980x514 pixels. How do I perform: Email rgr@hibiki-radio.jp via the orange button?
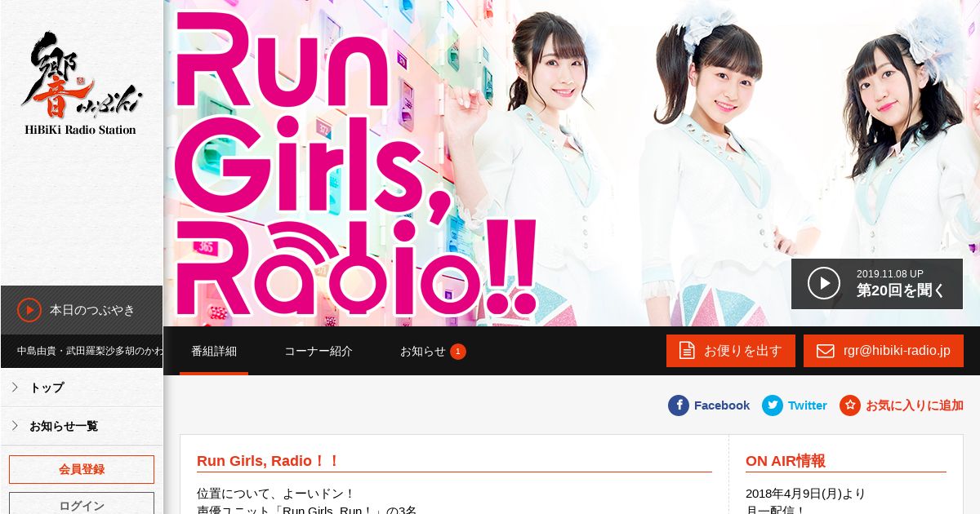coord(884,351)
